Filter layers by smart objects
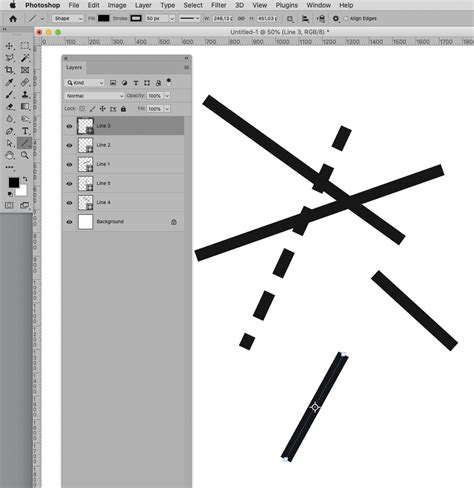 [x=158, y=83]
